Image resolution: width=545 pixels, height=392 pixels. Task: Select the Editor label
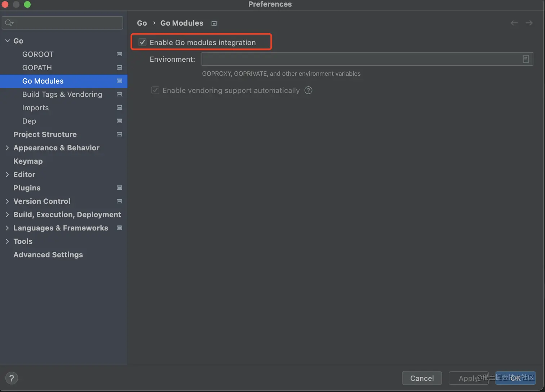tap(24, 175)
